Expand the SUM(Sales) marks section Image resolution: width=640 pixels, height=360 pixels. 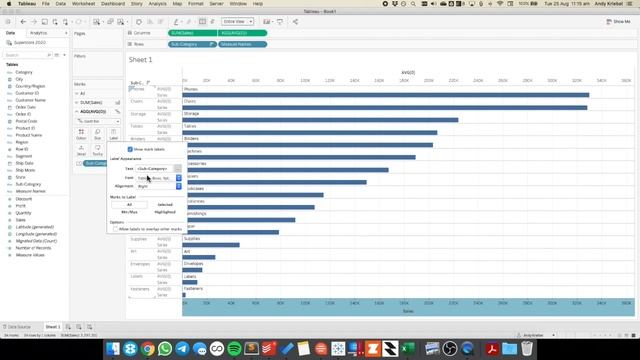pyautogui.click(x=77, y=102)
